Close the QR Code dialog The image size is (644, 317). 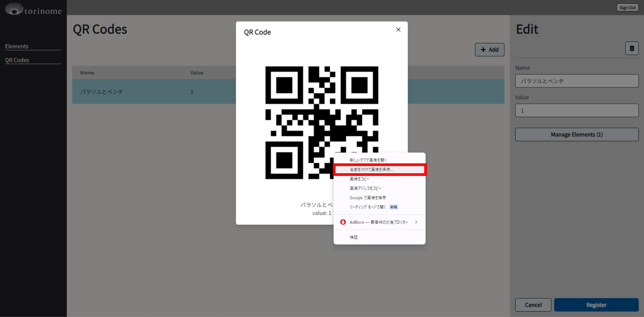pyautogui.click(x=398, y=30)
